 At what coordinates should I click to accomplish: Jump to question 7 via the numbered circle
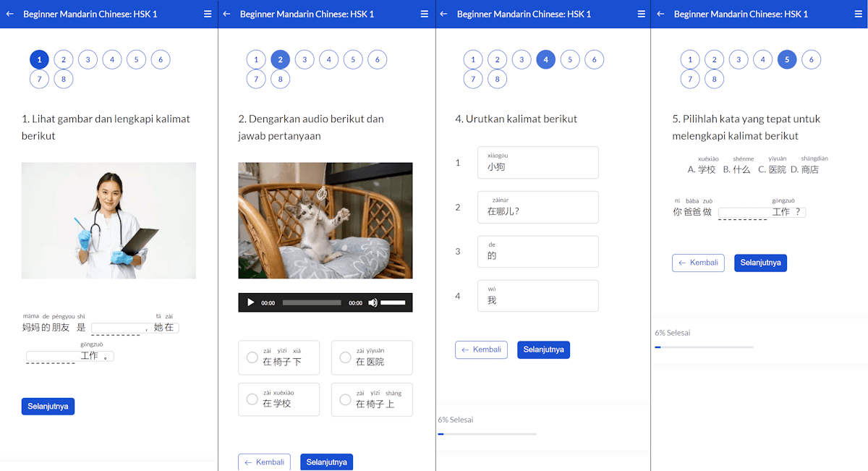[39, 79]
